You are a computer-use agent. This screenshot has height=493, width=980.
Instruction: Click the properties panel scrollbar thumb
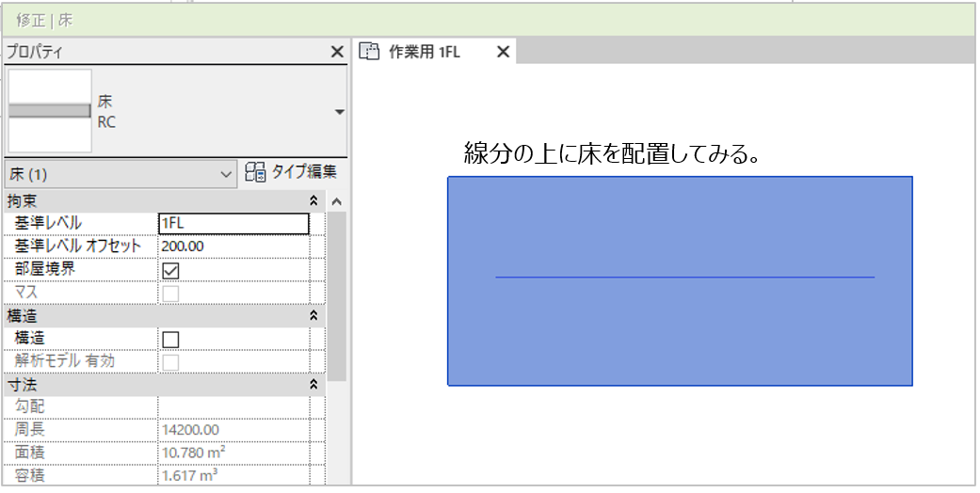click(336, 296)
